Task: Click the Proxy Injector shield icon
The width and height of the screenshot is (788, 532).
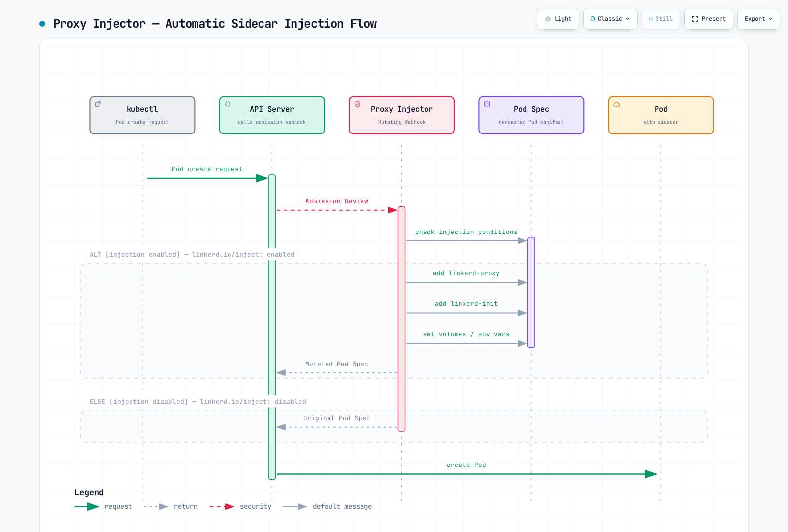Action: (x=358, y=104)
